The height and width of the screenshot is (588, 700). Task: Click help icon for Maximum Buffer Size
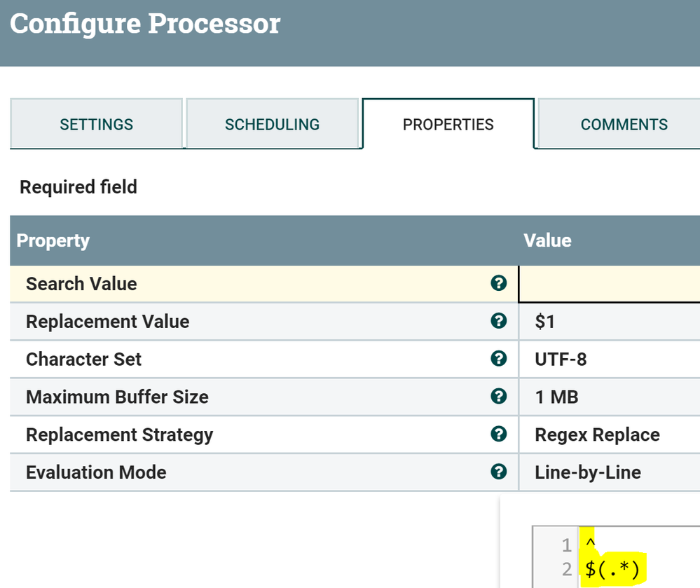click(498, 397)
